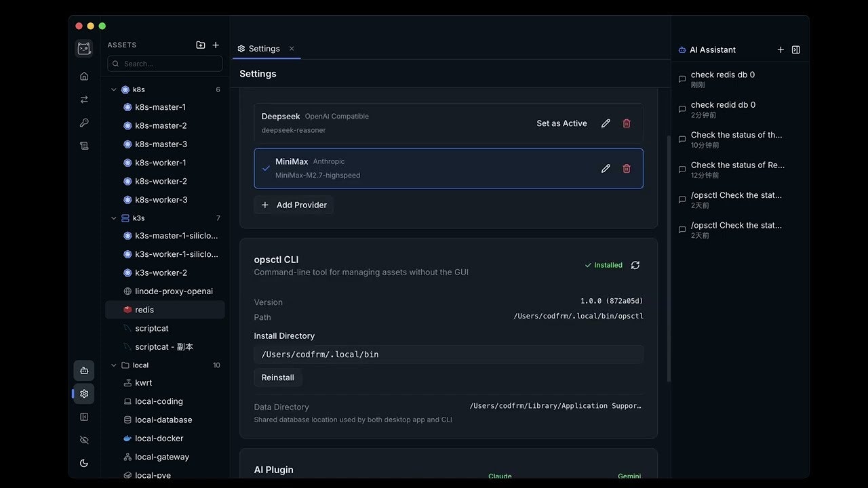
Task: Edit the Deepseek provider
Action: coord(606,123)
